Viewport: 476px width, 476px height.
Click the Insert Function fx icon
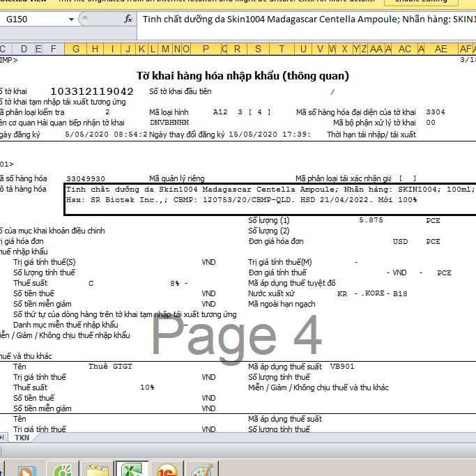point(128,20)
